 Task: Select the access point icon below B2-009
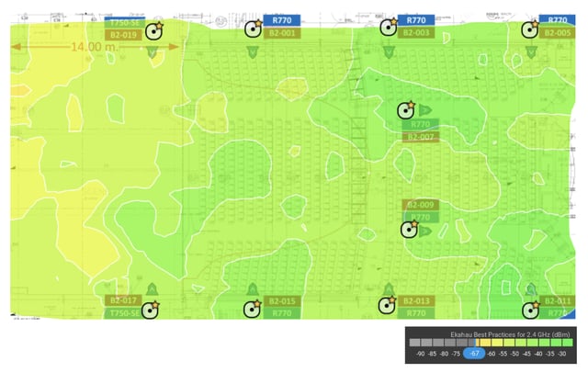[x=409, y=230]
